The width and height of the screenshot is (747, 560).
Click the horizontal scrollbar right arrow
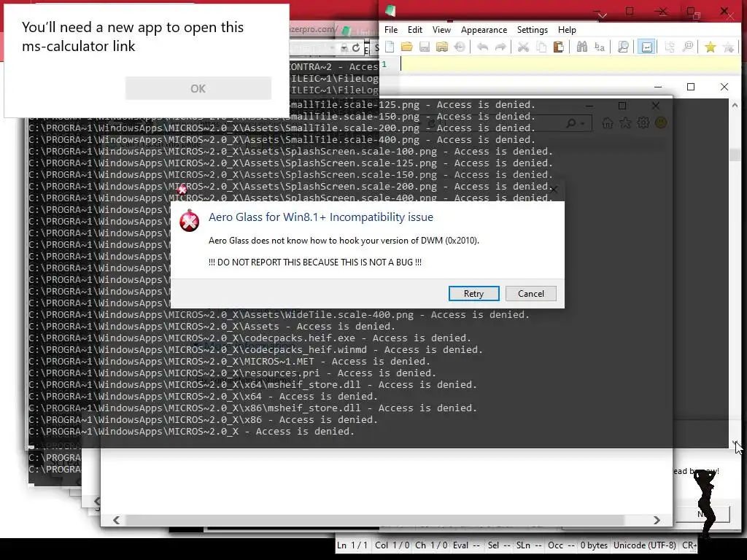(x=657, y=521)
